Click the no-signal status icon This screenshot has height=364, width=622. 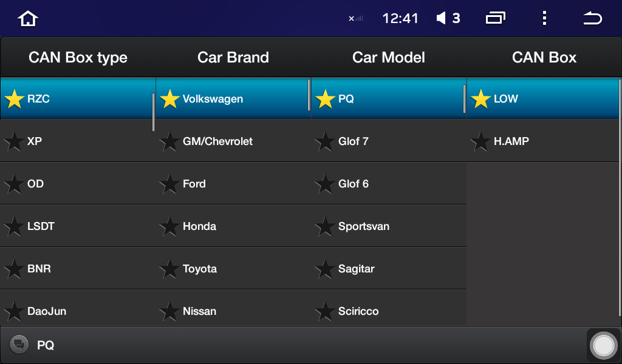click(355, 18)
